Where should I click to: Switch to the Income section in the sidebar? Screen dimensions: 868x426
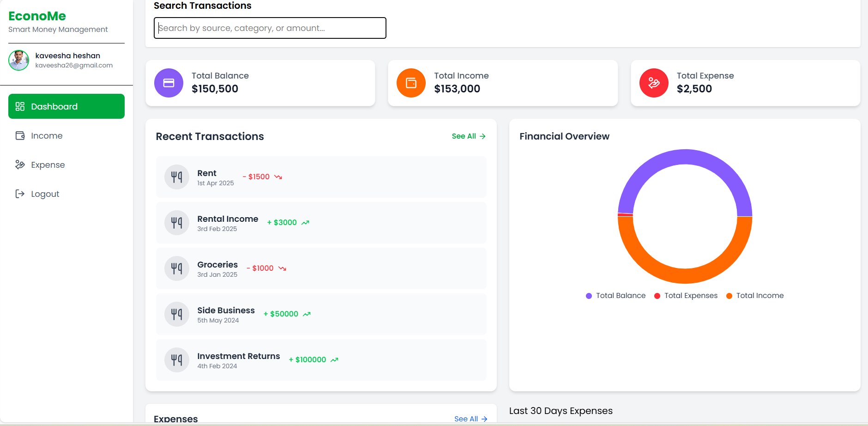46,135
